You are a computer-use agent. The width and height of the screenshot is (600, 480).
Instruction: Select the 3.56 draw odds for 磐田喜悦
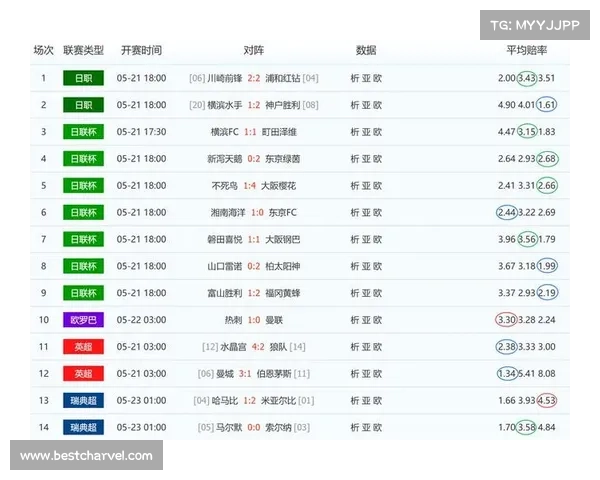pyautogui.click(x=527, y=239)
